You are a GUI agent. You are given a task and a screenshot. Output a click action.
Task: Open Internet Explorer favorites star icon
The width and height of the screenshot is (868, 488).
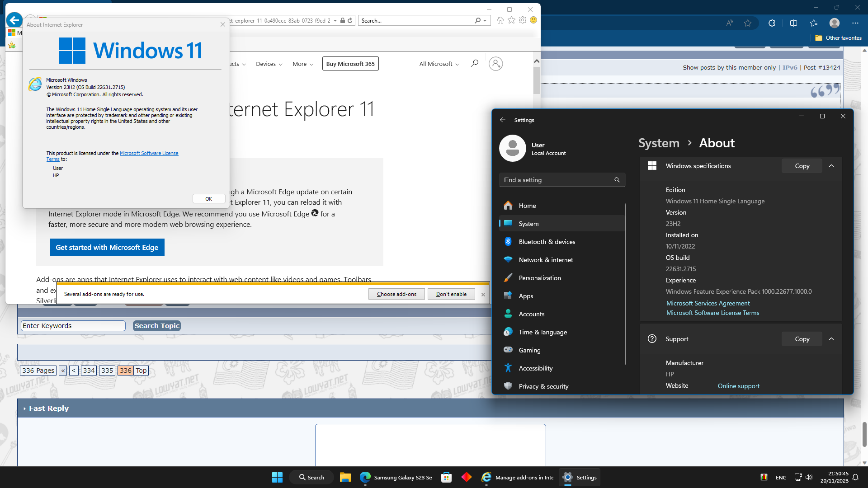tap(511, 20)
